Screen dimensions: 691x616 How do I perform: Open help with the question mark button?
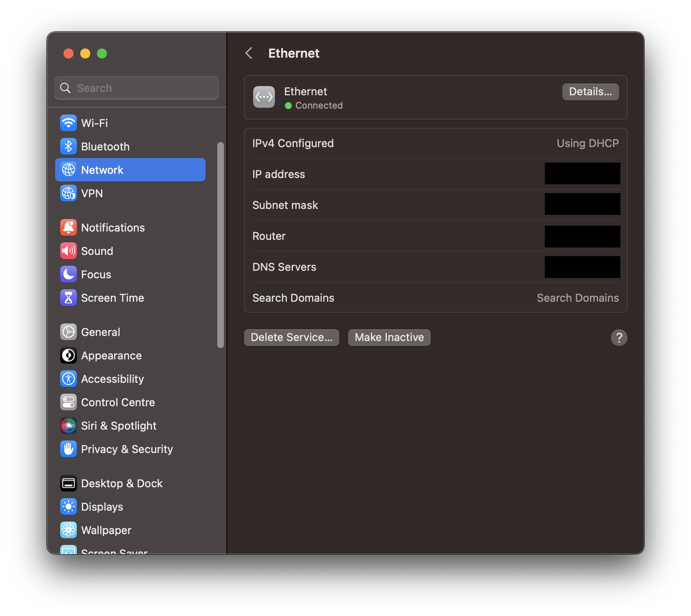coord(619,337)
